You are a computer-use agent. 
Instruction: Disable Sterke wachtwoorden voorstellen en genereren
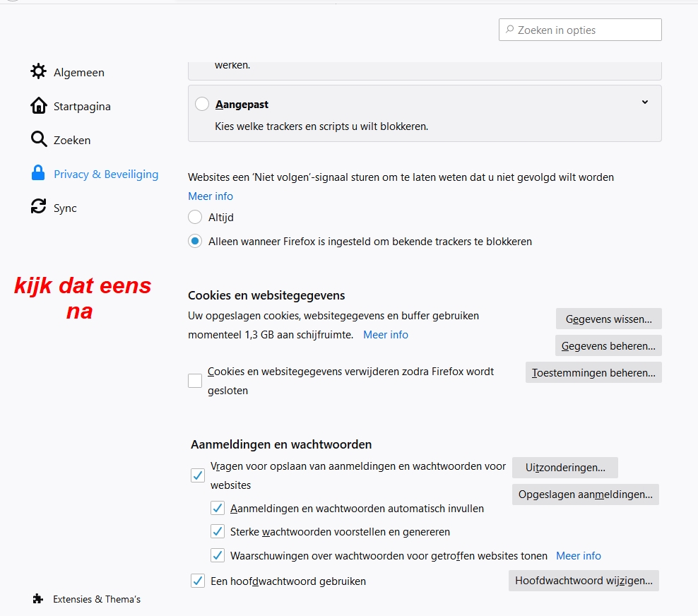[218, 532]
